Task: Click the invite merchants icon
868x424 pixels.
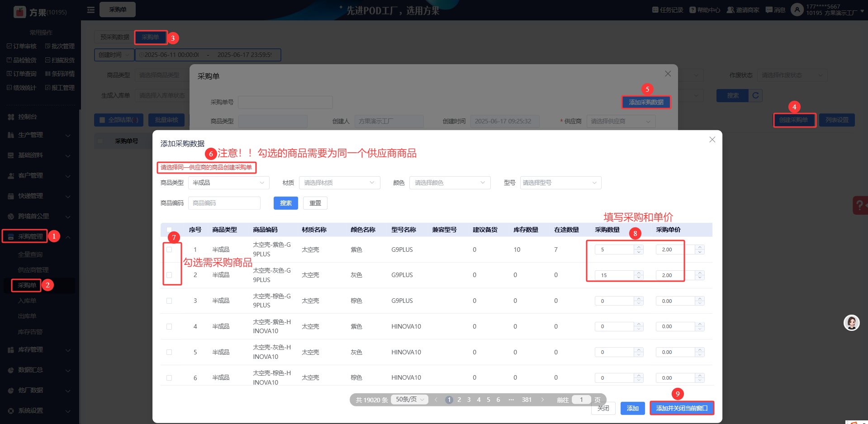Action: (x=730, y=10)
